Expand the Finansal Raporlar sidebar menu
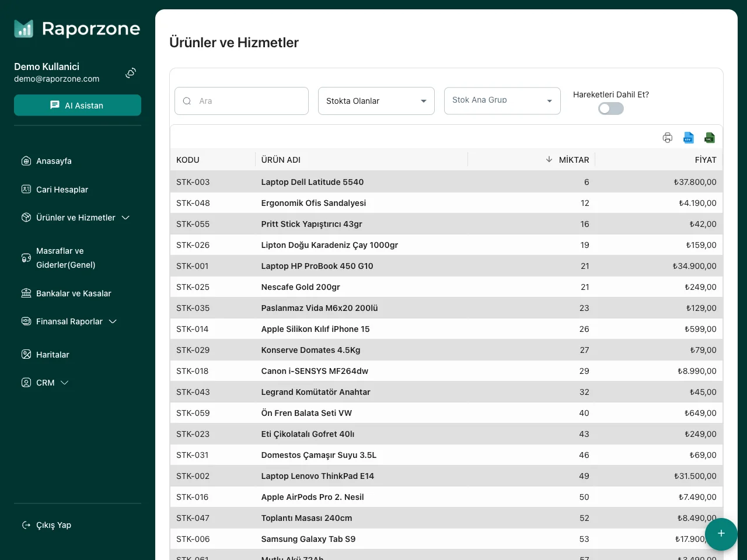The height and width of the screenshot is (560, 747). tap(69, 321)
